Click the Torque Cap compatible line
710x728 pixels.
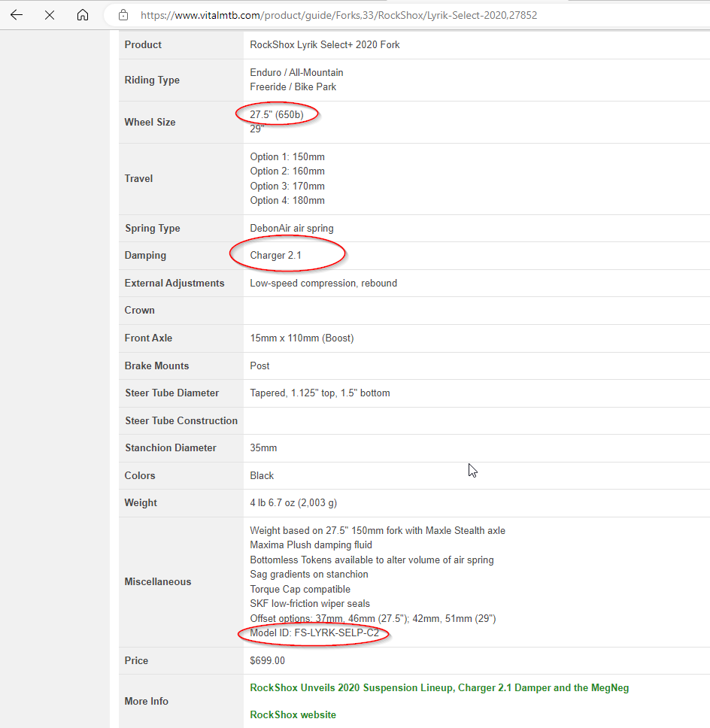(300, 589)
